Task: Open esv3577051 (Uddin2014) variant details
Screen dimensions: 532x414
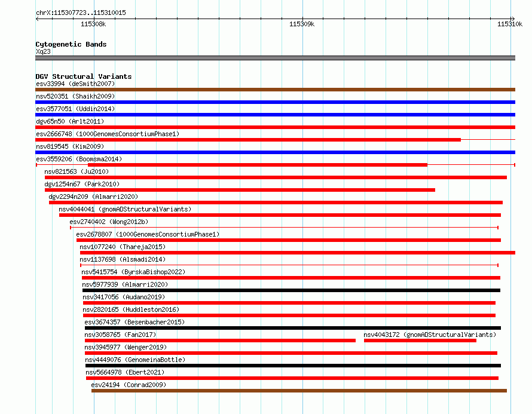Action: pyautogui.click(x=75, y=109)
